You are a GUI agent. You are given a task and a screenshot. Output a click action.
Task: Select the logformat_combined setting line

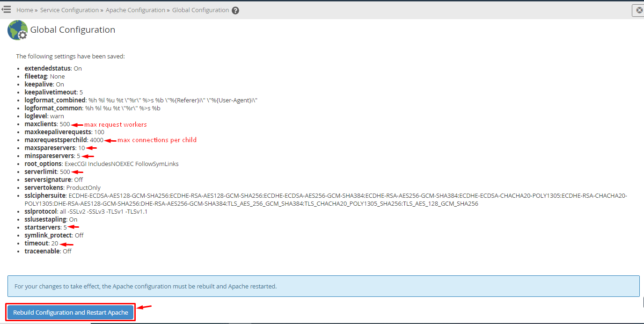coord(141,100)
